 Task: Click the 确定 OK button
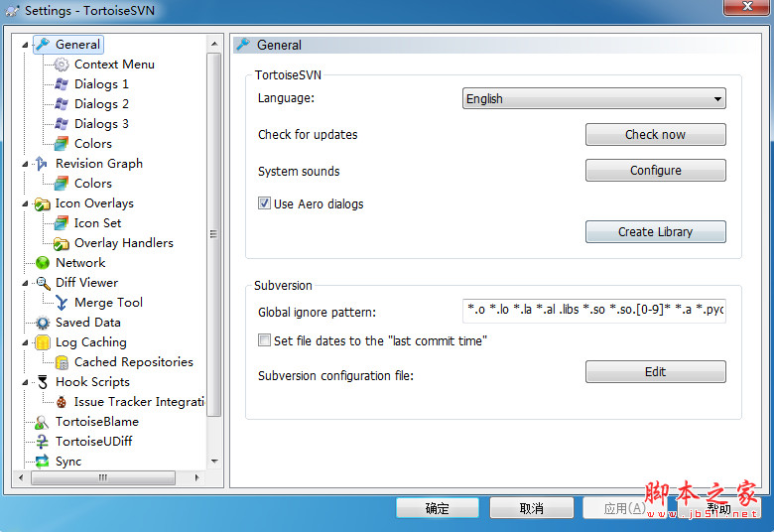(438, 508)
